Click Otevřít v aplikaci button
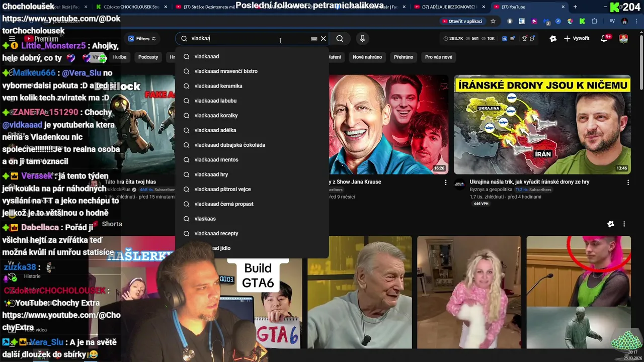Screen dimensions: 644x362 pyautogui.click(x=462, y=21)
